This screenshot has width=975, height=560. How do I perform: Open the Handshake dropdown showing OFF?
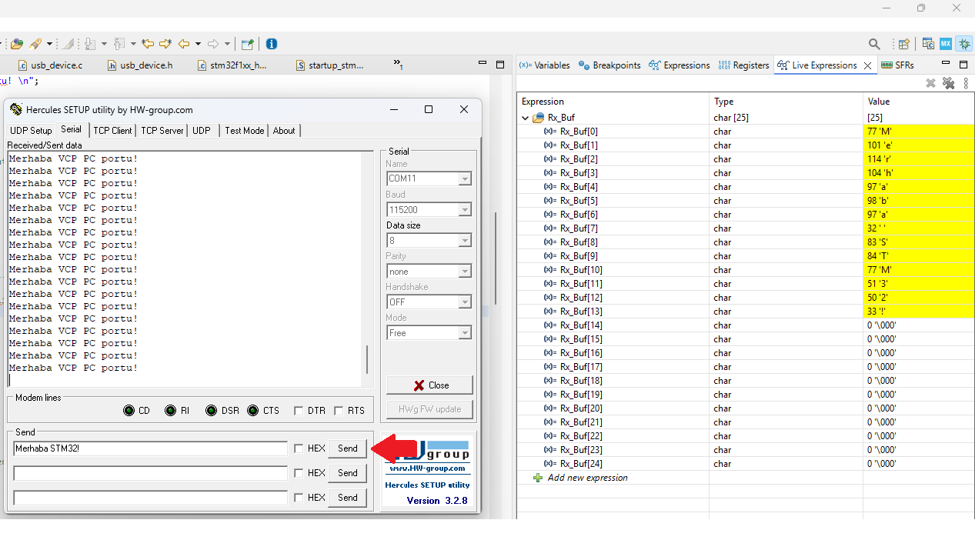coord(465,302)
